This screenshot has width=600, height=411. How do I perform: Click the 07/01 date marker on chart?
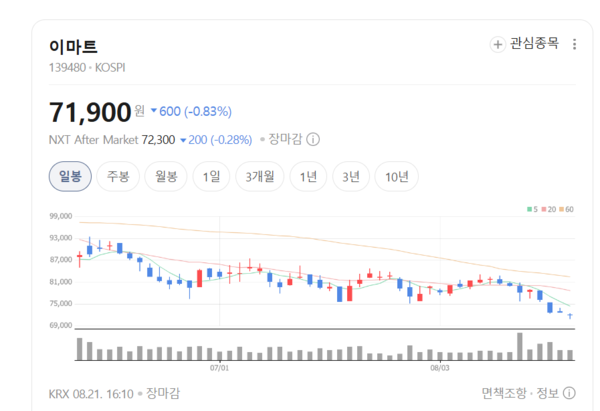[219, 368]
